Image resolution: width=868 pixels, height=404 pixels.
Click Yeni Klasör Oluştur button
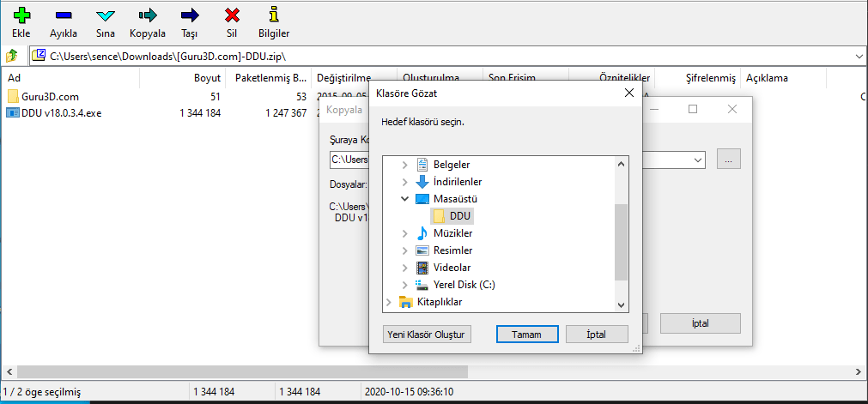pyautogui.click(x=427, y=335)
